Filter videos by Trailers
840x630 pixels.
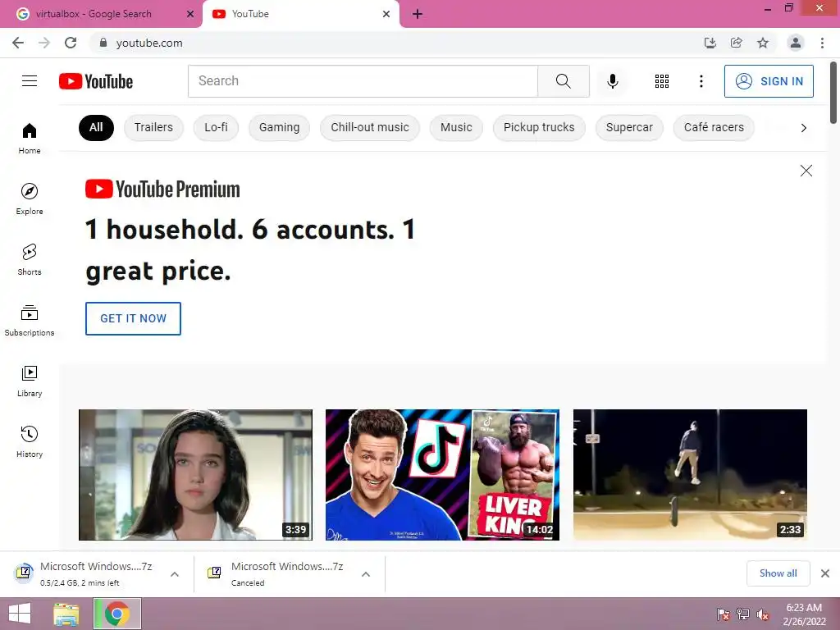153,127
